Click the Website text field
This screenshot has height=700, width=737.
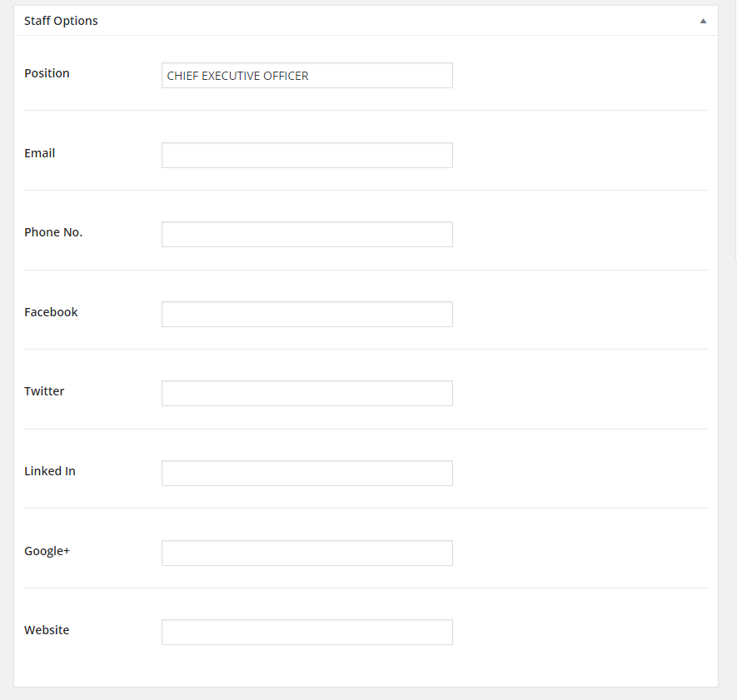click(306, 632)
